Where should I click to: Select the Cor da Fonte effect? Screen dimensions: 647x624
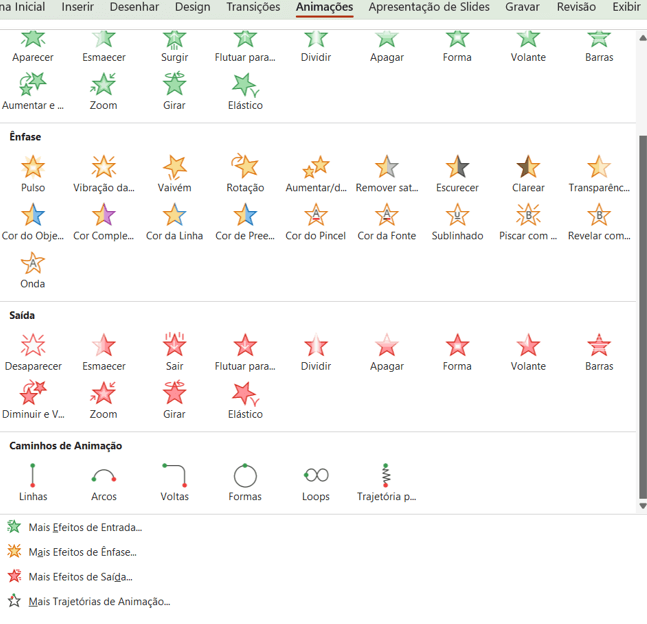(387, 222)
